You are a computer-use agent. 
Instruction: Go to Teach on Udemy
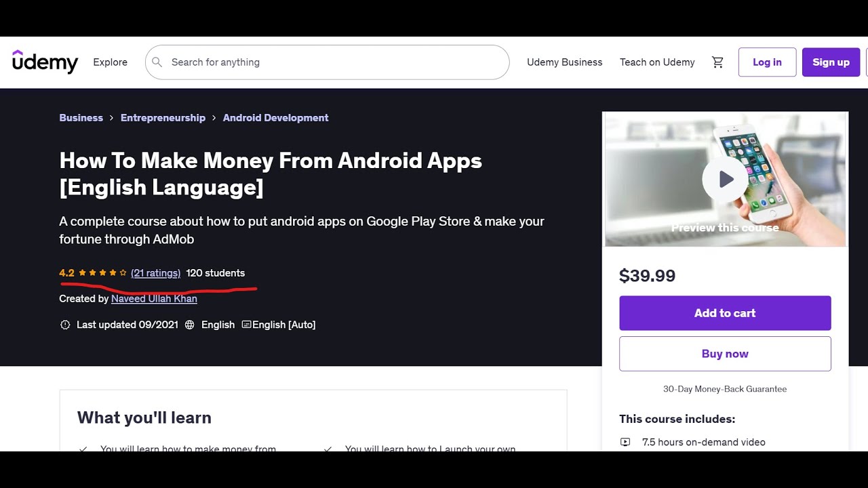657,62
